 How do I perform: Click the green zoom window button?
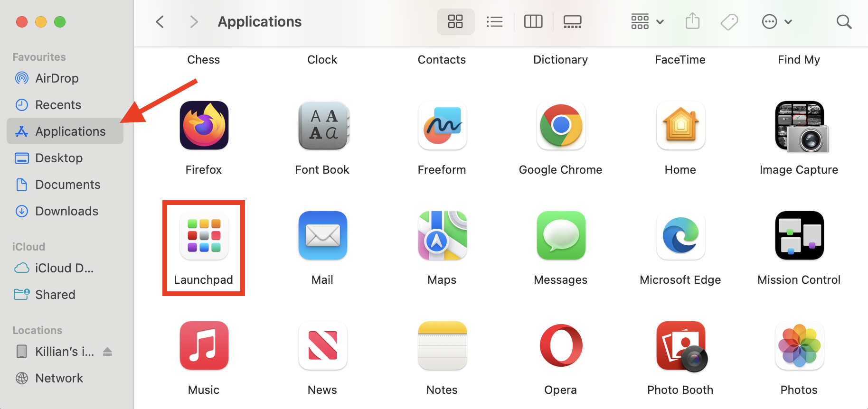(x=60, y=22)
